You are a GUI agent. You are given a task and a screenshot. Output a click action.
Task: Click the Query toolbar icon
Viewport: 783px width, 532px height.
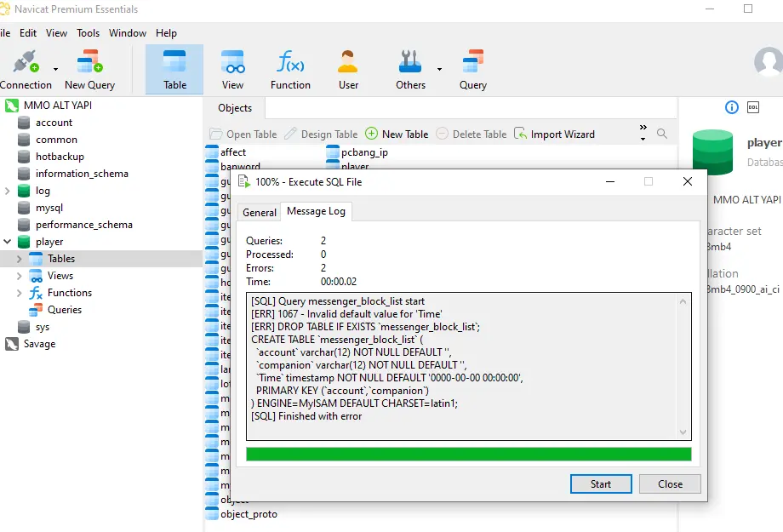[472, 63]
